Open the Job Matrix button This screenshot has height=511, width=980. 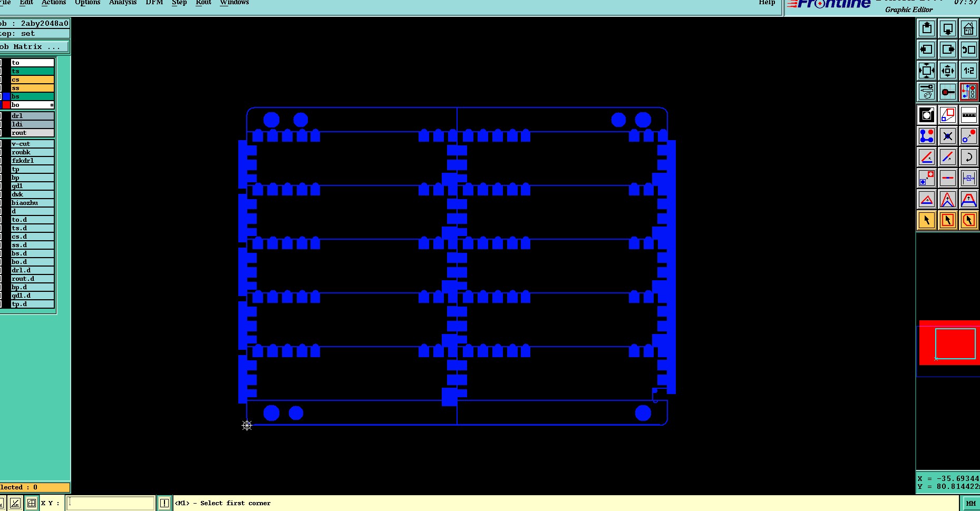coord(34,47)
